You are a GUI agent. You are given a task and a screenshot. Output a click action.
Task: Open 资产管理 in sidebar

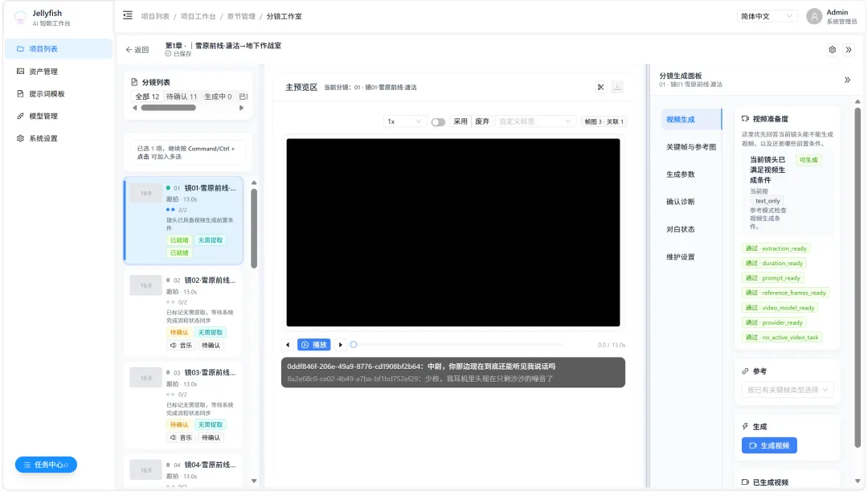point(59,72)
